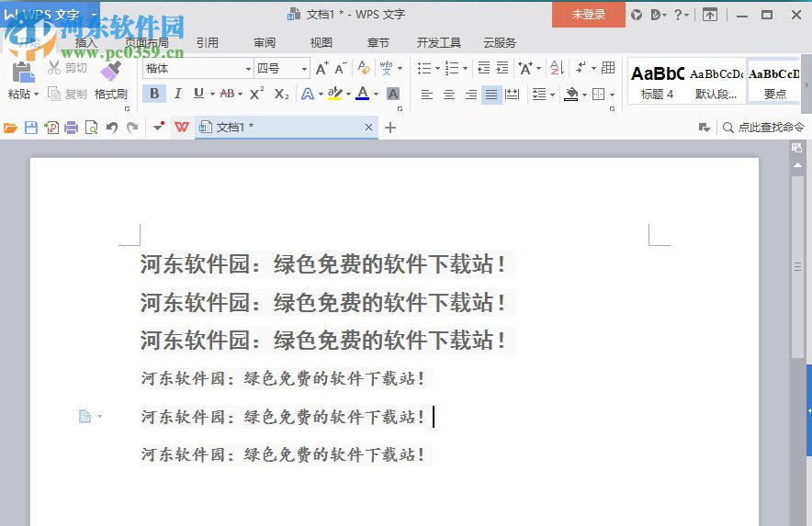Image resolution: width=812 pixels, height=526 pixels.
Task: Undo the last action
Action: 112,128
